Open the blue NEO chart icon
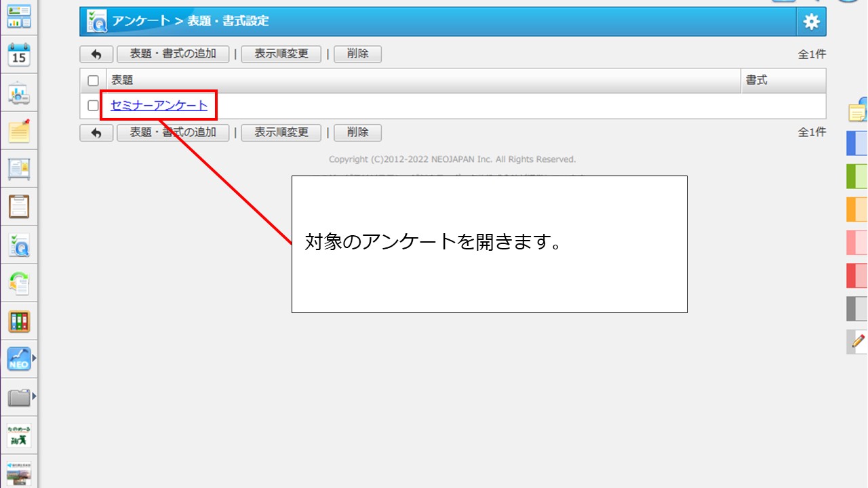The width and height of the screenshot is (868, 488). [19, 359]
